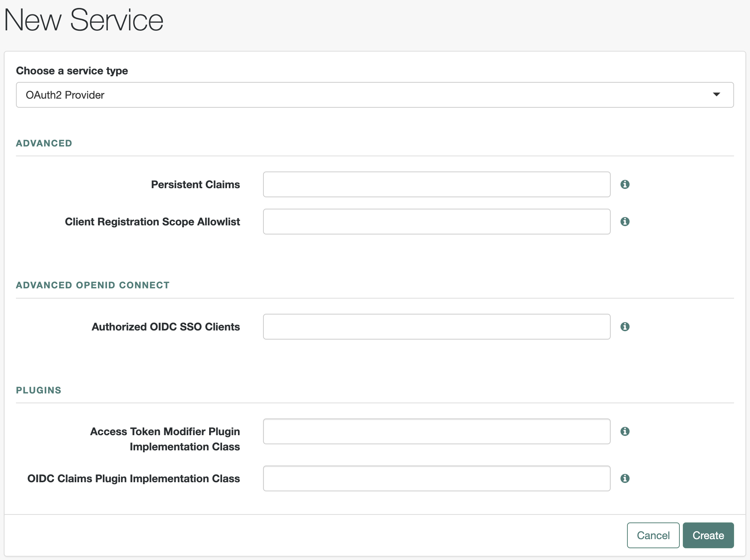Image resolution: width=750 pixels, height=560 pixels.
Task: Focus OIDC Claims Plugin Implementation Class input
Action: (436, 478)
